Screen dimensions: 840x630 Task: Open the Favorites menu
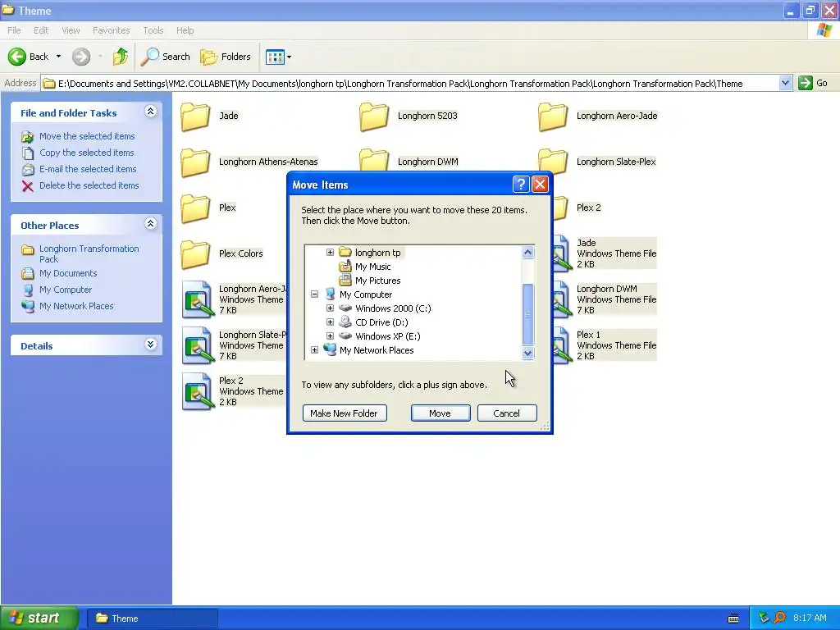111,30
